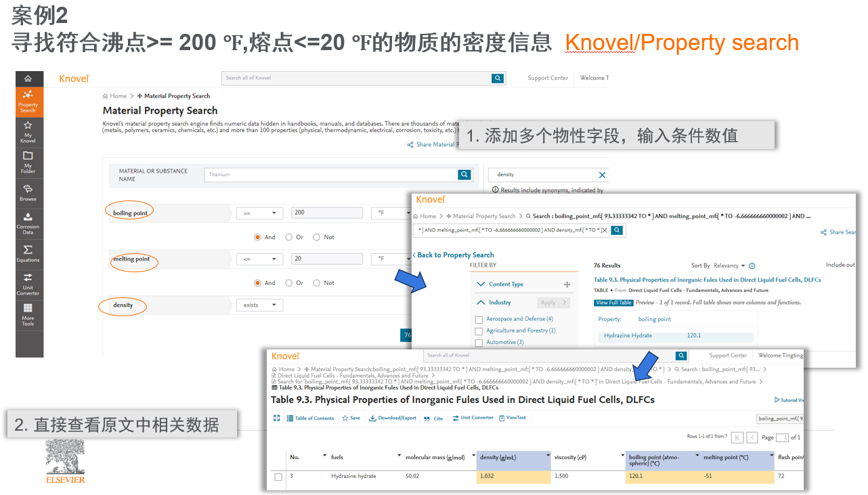Image resolution: width=868 pixels, height=495 pixels.
Task: Open the Browse sidebar item
Action: pyautogui.click(x=28, y=192)
